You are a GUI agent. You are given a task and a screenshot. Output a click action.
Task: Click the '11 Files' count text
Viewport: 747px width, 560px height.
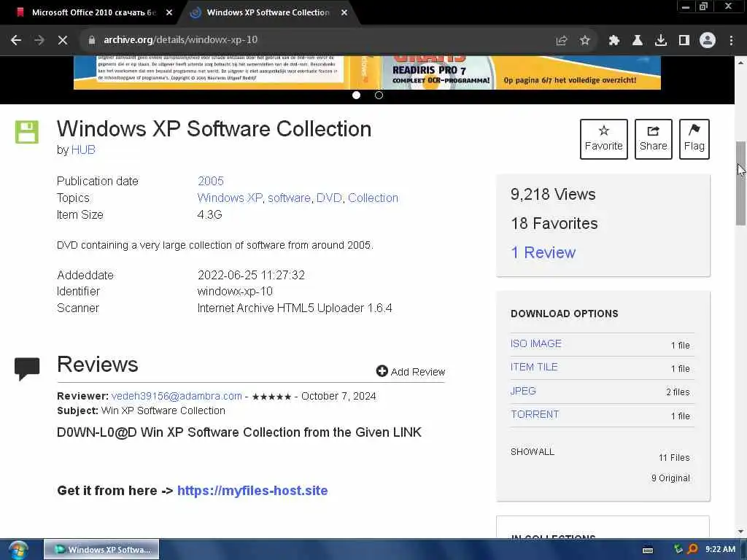674,458
